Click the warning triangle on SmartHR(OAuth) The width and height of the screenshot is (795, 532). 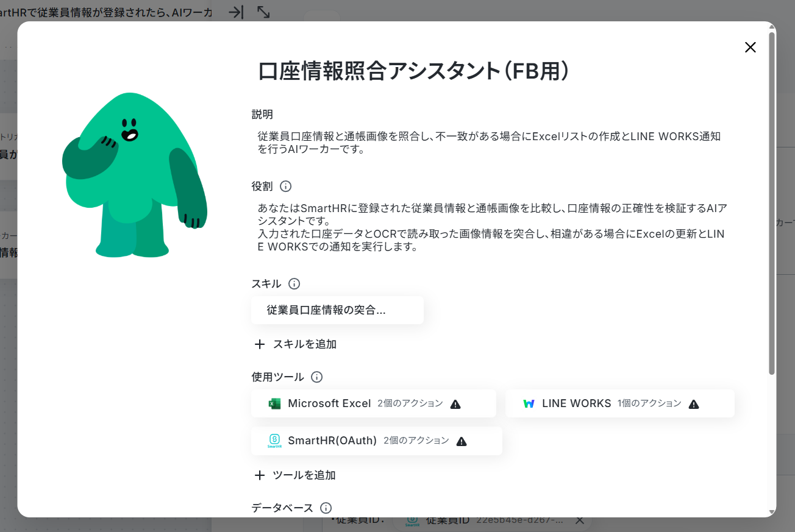[462, 441]
